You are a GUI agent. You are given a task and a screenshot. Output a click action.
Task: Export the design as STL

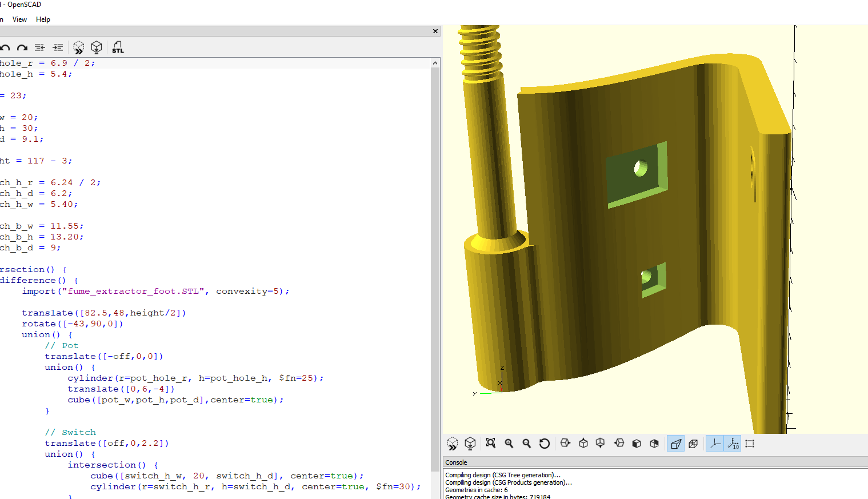click(118, 47)
